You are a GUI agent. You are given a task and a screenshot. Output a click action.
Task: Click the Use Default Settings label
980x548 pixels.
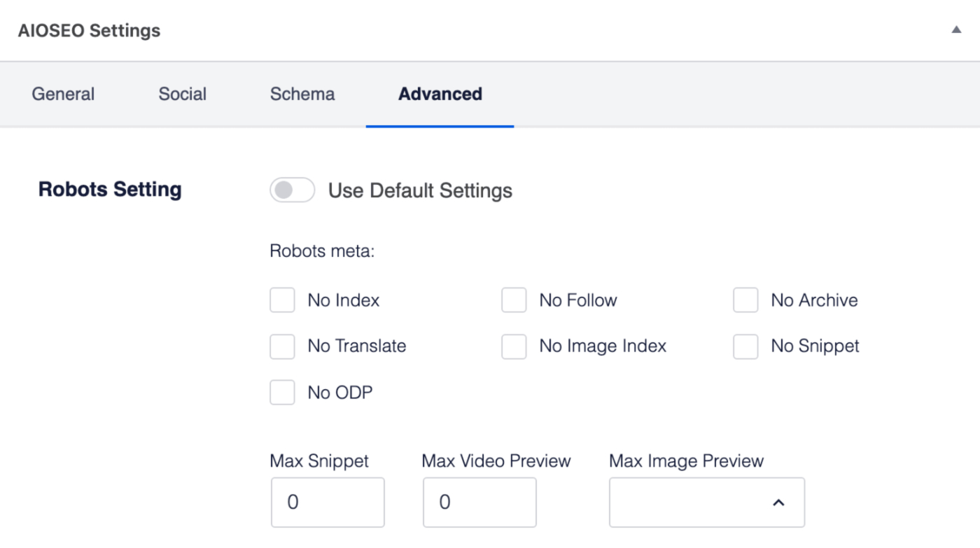click(x=420, y=190)
